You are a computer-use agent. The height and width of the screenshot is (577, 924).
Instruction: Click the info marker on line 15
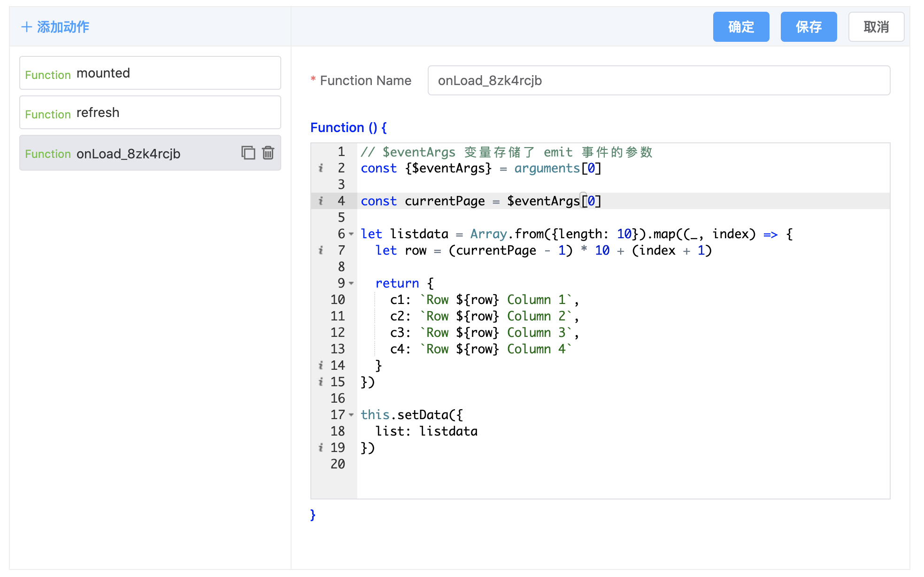pos(321,382)
